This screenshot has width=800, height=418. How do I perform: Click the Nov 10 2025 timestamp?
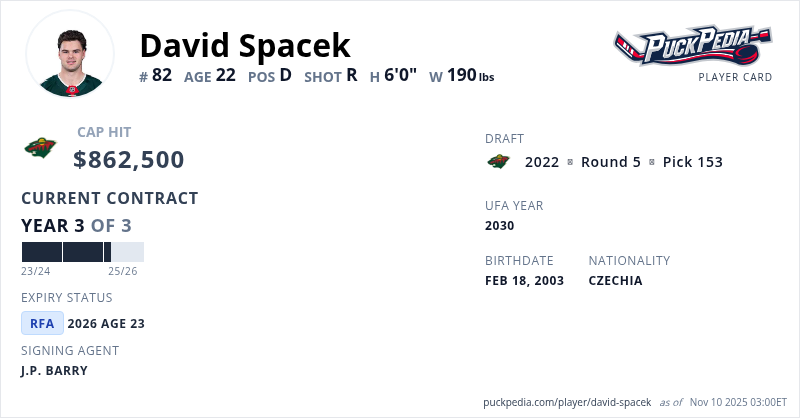(739, 401)
